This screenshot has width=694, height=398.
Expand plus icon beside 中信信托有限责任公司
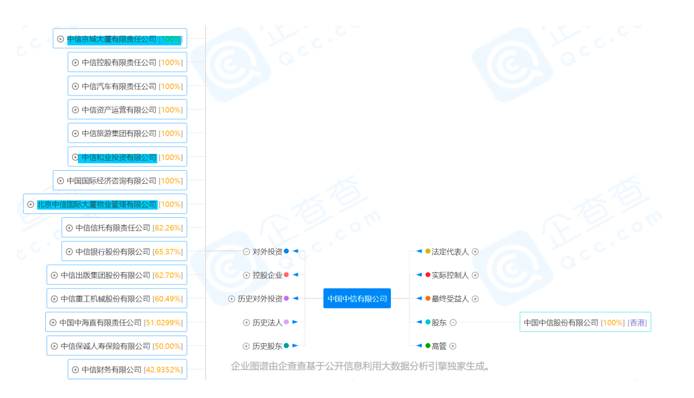69,228
